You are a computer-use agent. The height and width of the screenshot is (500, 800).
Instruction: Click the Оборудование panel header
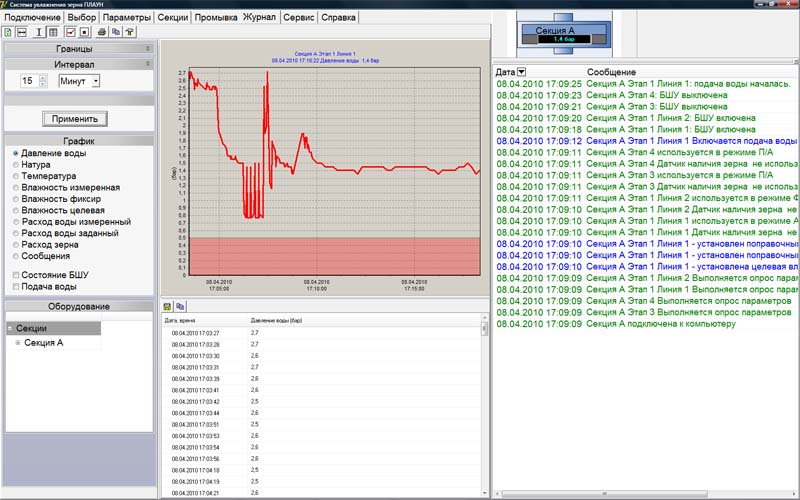[79, 306]
